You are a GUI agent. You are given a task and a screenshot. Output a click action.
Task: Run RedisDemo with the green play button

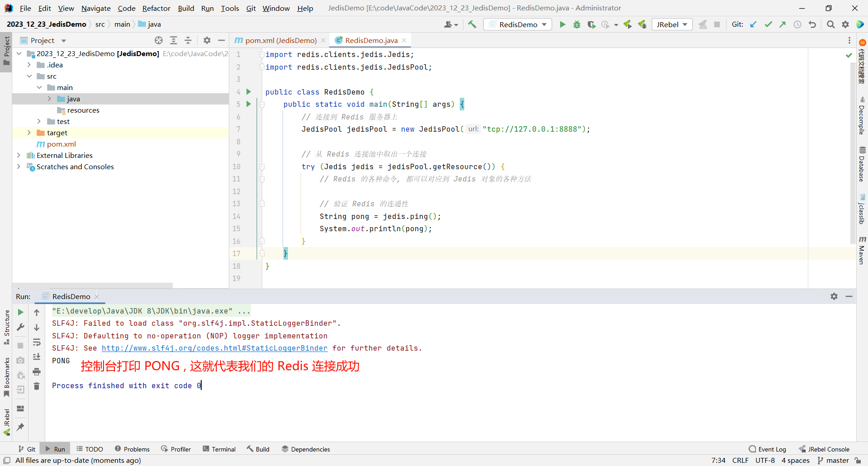pos(562,24)
